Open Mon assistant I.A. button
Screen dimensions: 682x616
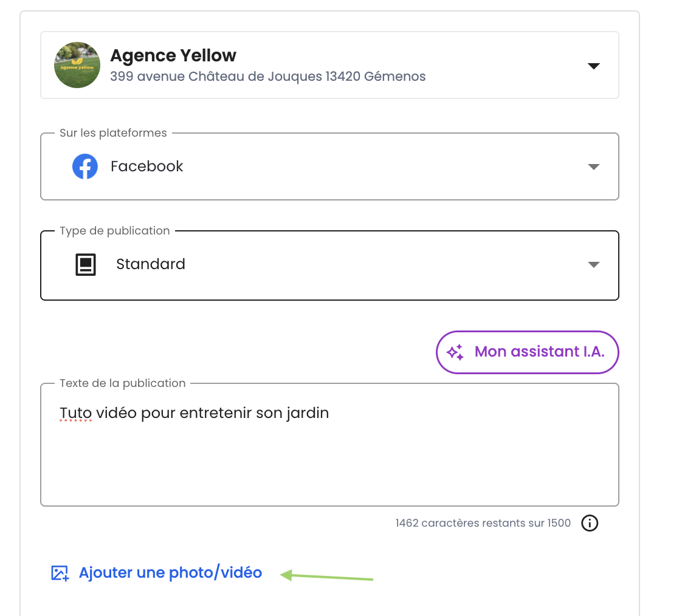click(x=527, y=352)
